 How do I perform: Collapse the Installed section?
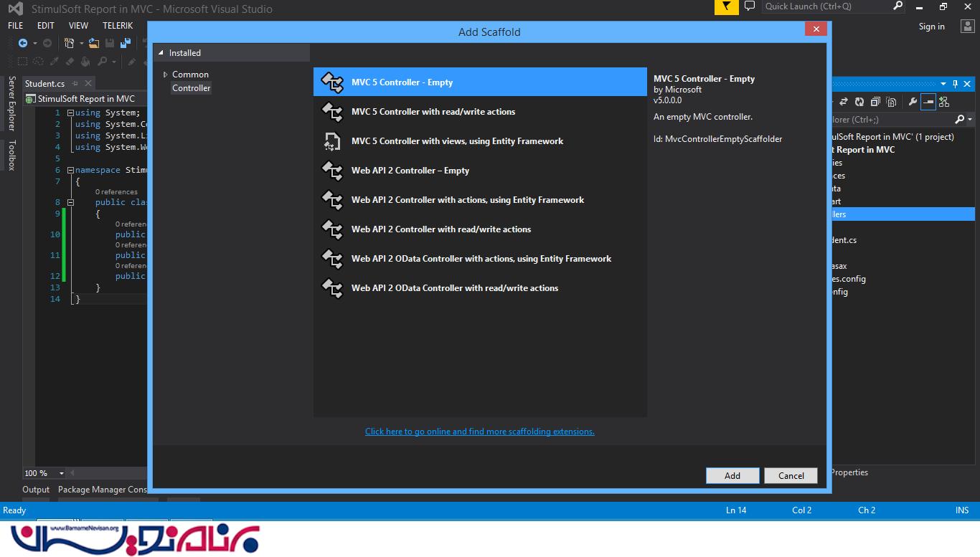tap(161, 53)
